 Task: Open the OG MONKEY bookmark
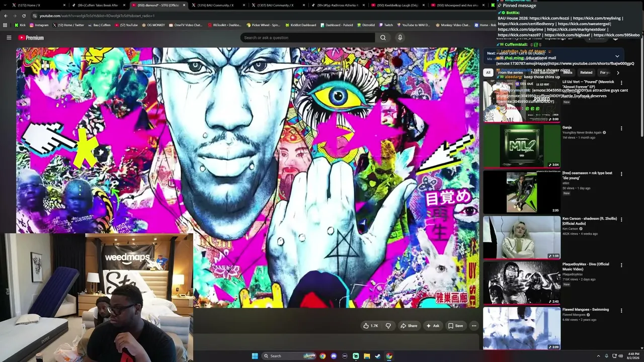pyautogui.click(x=153, y=25)
